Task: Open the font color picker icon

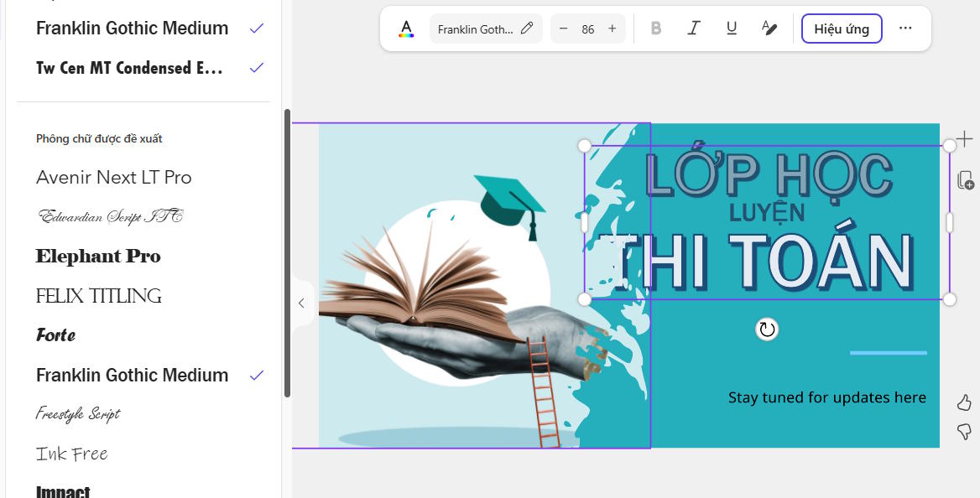Action: 406,28
